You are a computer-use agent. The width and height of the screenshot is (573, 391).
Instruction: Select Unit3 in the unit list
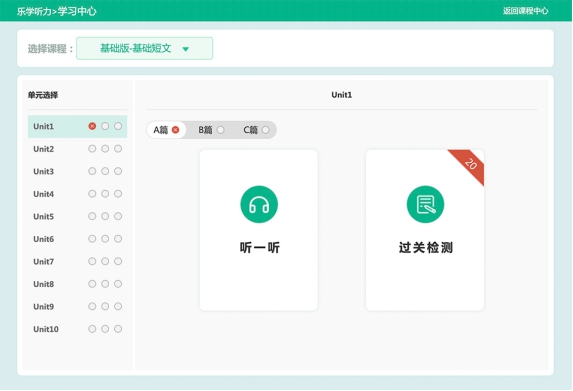click(77, 171)
